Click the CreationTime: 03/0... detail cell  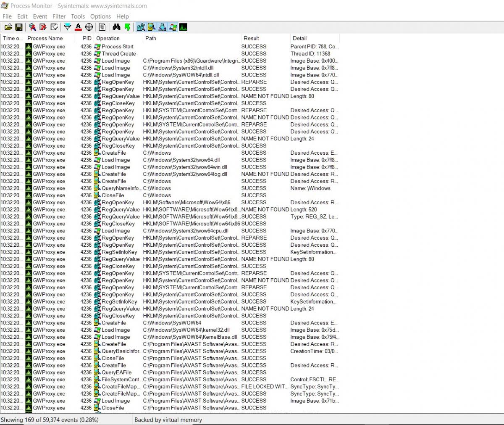click(x=314, y=351)
